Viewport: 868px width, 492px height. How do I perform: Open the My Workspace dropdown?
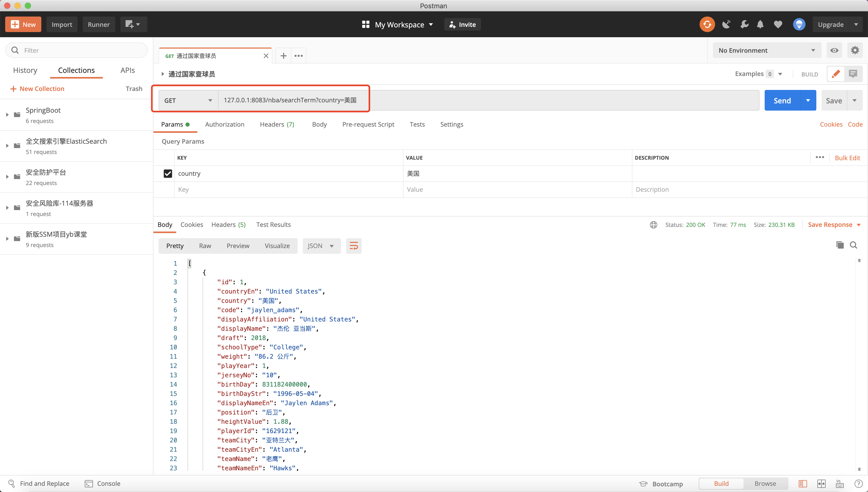398,24
